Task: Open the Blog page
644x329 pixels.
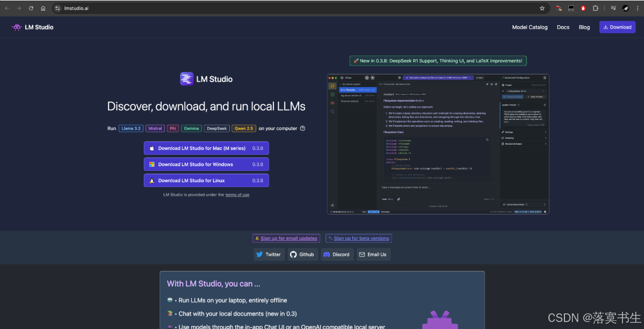Action: click(x=584, y=27)
